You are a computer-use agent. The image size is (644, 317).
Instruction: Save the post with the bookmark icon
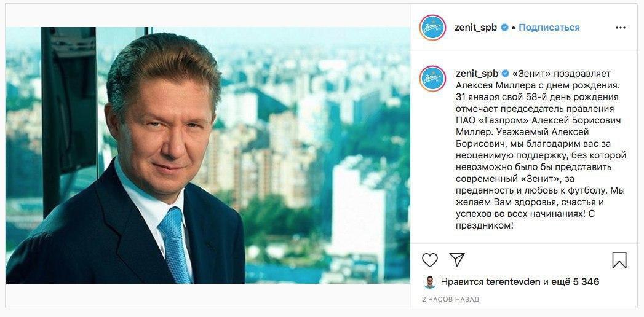[619, 260]
